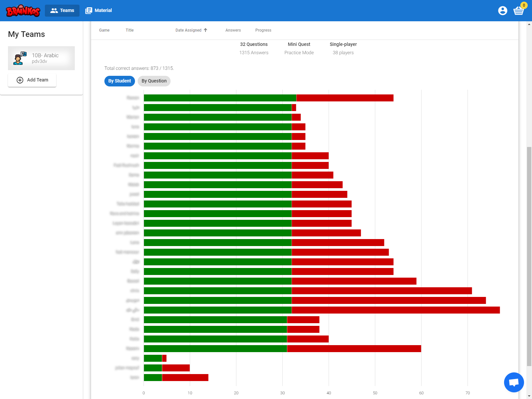Screen dimensions: 532x399
Task: Open the shopping basket icon
Action: [x=519, y=11]
